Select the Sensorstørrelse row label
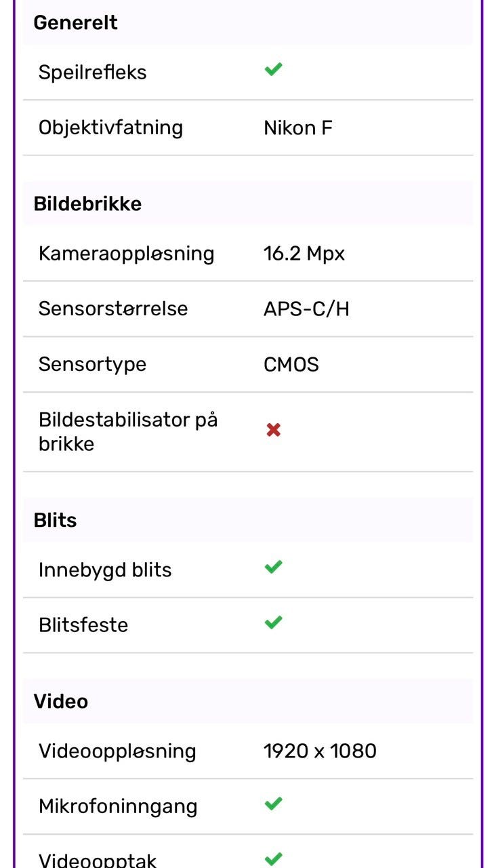 tap(113, 309)
